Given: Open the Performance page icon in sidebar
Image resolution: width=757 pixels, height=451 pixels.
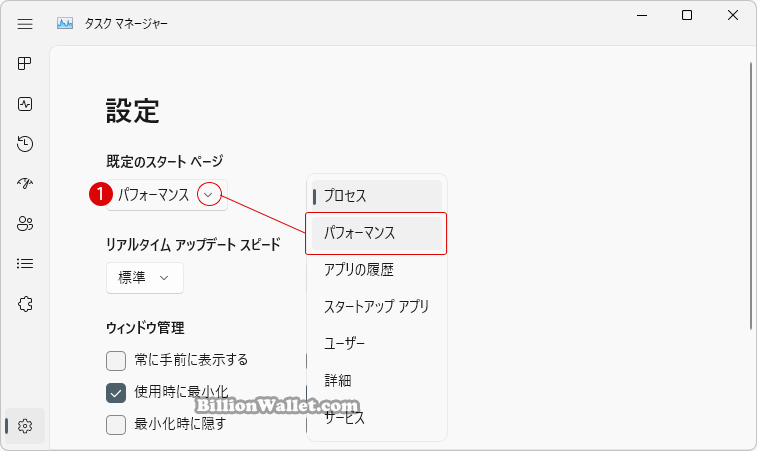Looking at the screenshot, I should [25, 104].
